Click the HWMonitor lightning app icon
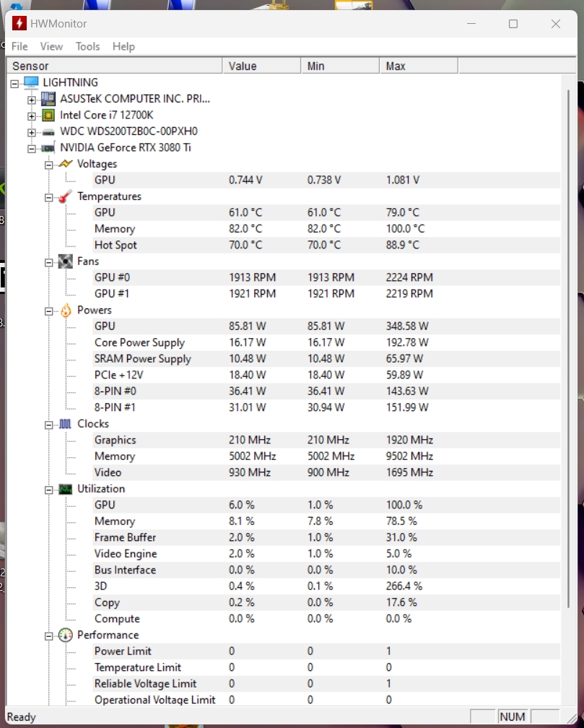The width and height of the screenshot is (584, 728). pyautogui.click(x=19, y=23)
